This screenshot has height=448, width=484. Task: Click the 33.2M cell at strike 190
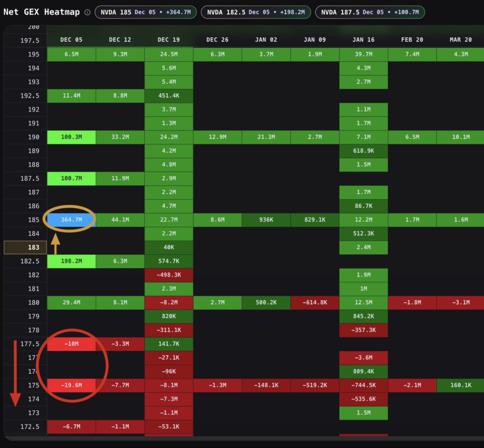click(x=120, y=137)
